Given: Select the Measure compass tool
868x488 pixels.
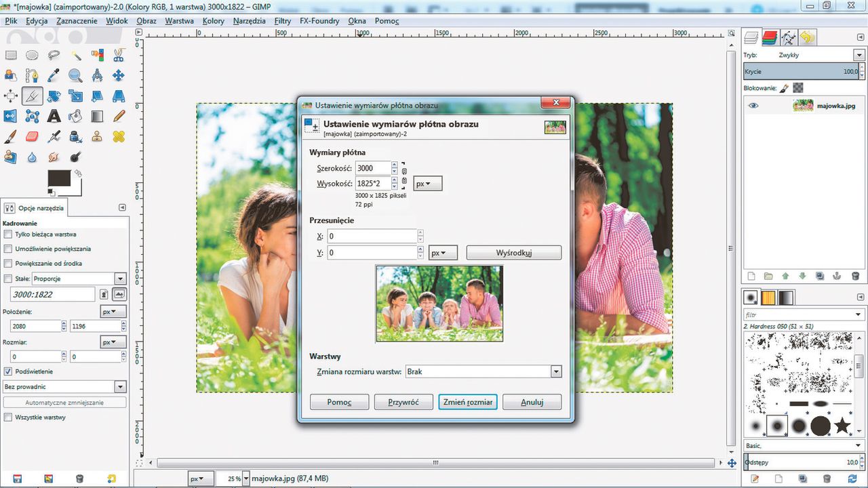Looking at the screenshot, I should [x=98, y=76].
